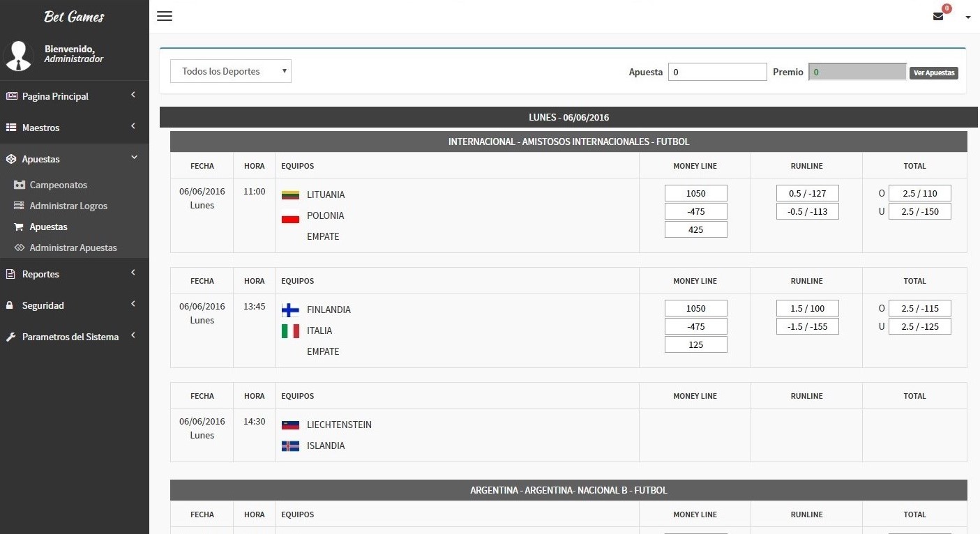
Task: Click the Ver Apuestas button
Action: coord(933,73)
